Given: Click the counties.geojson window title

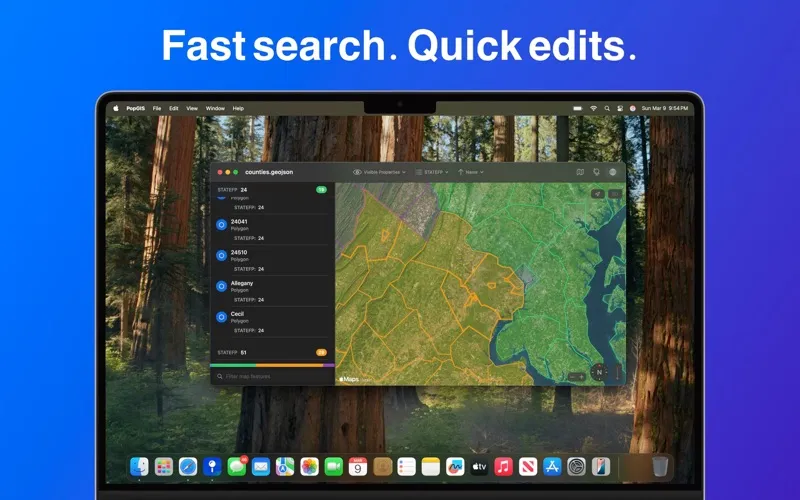Looking at the screenshot, I should coord(269,172).
